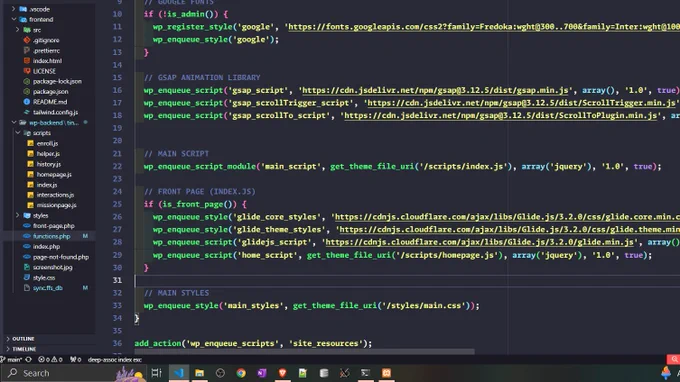
Task: Open the terminal icon on taskbar
Action: pos(366,373)
